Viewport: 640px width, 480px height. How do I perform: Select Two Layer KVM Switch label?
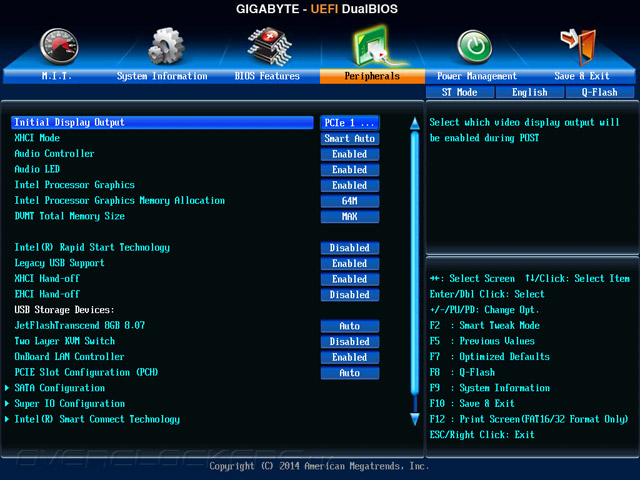coord(65,341)
